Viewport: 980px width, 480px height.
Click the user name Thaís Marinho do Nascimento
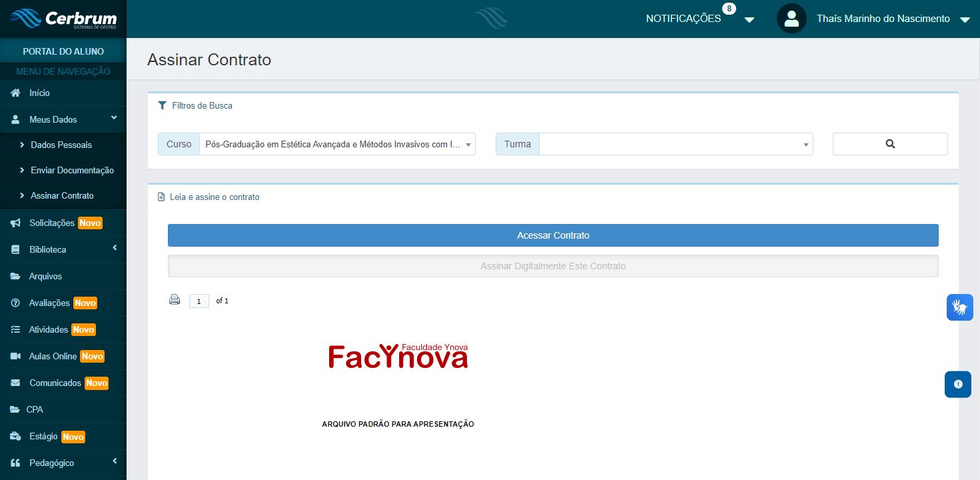pos(883,19)
